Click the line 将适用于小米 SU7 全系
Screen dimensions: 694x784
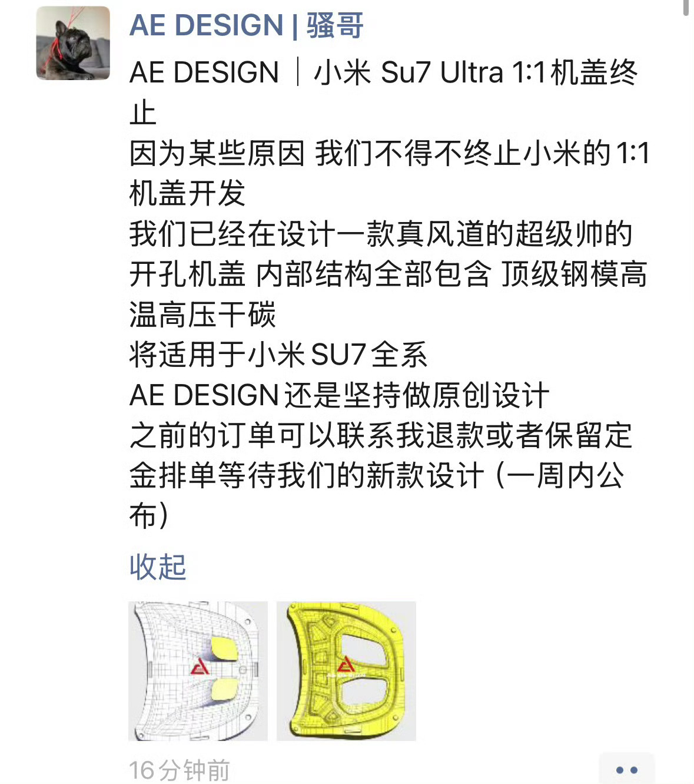pos(278,355)
